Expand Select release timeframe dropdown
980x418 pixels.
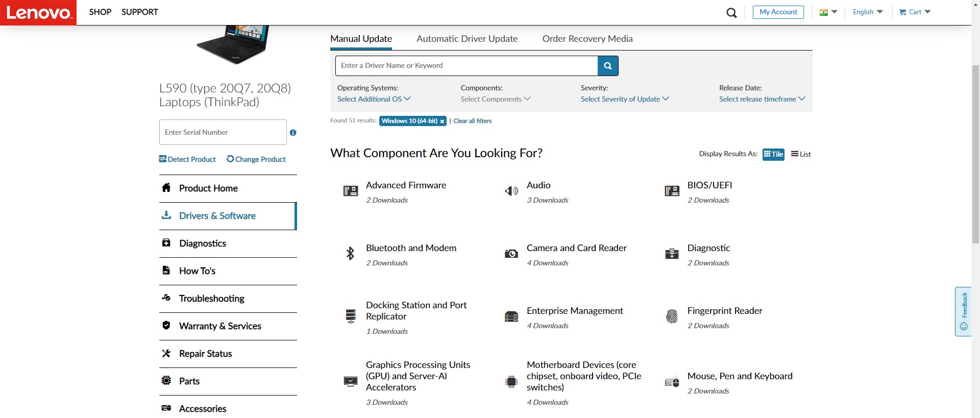point(762,99)
